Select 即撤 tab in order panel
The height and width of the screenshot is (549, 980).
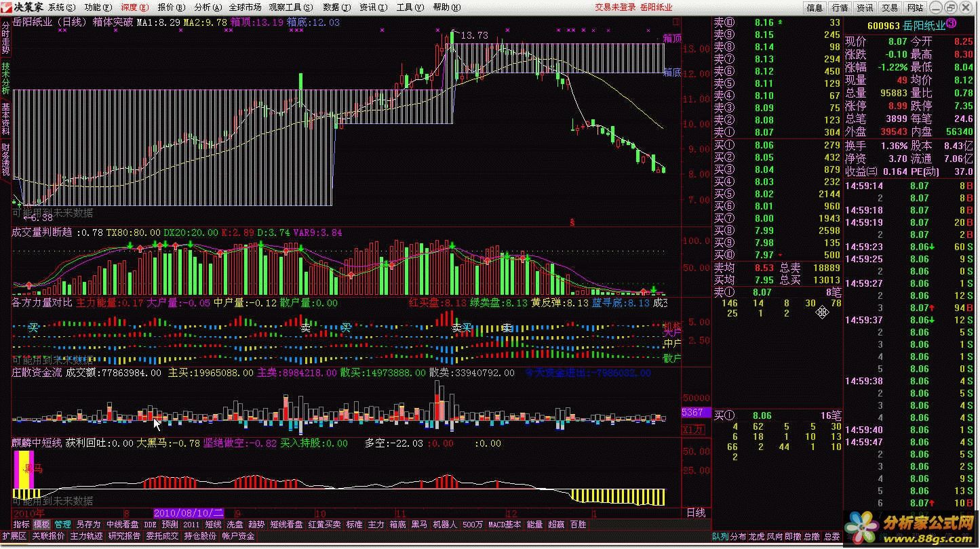click(793, 536)
